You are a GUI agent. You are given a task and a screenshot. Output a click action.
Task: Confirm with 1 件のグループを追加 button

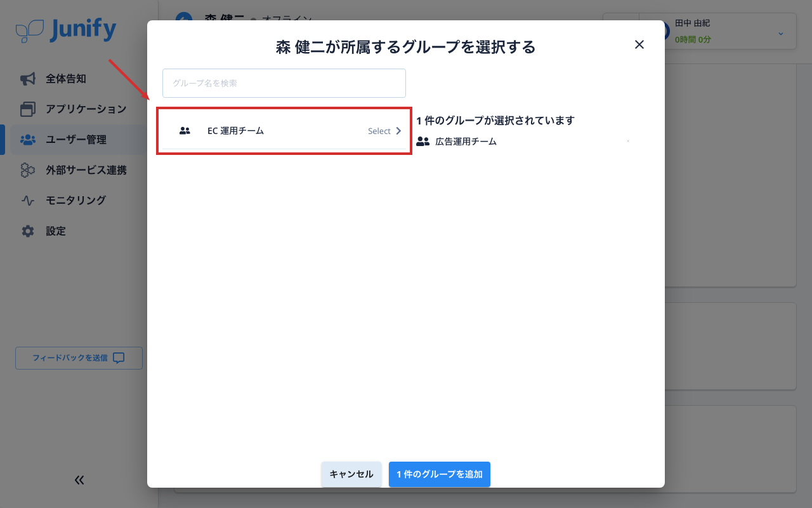click(x=440, y=474)
